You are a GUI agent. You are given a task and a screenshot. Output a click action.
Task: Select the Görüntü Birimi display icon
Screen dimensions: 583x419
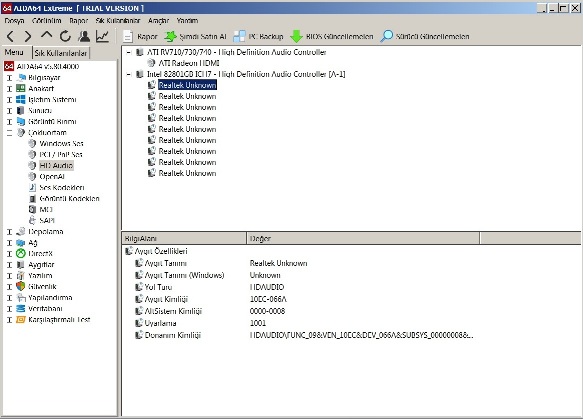[21, 121]
